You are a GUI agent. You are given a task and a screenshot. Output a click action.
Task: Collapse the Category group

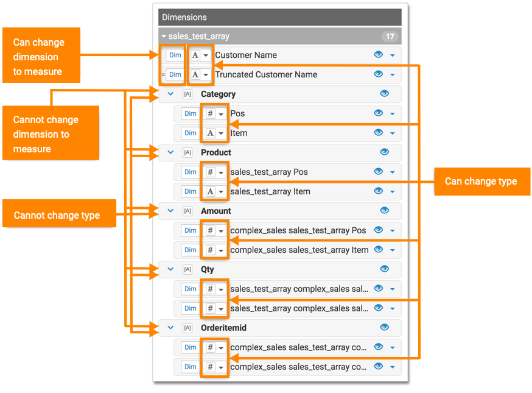(x=170, y=94)
